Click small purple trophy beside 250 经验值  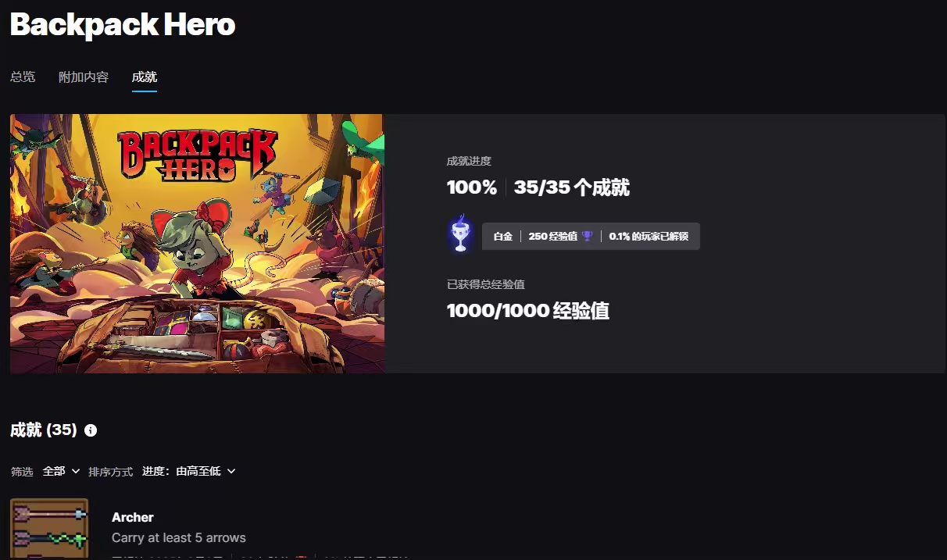588,237
